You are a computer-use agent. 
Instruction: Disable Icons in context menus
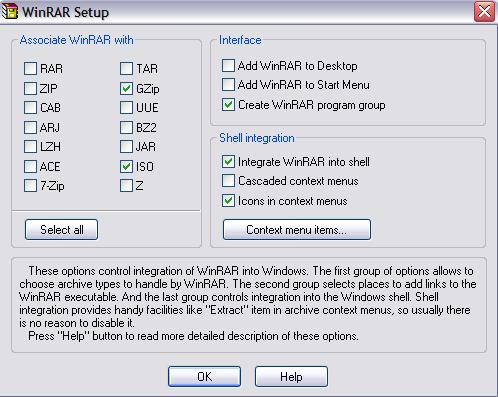click(x=228, y=201)
